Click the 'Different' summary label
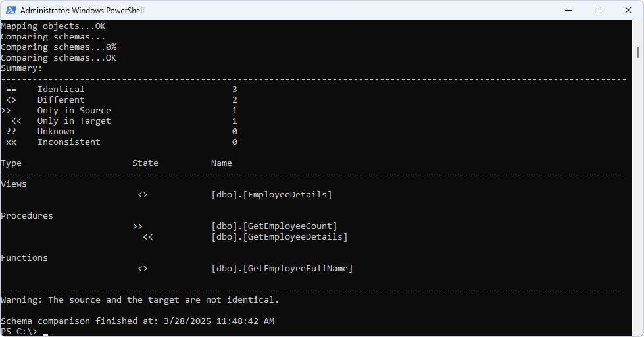 coord(61,100)
